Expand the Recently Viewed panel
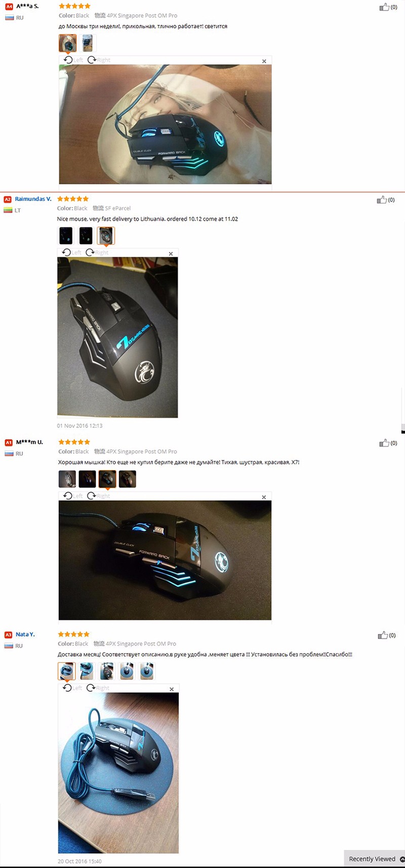 (x=374, y=859)
